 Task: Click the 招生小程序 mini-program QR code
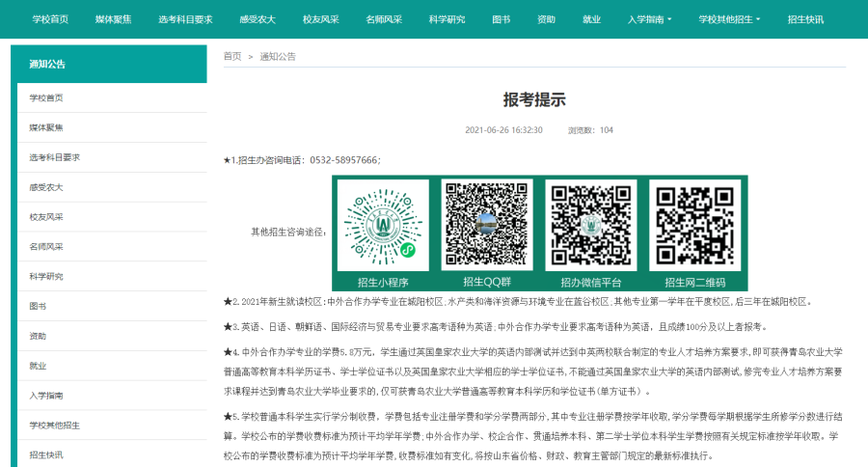pos(383,224)
